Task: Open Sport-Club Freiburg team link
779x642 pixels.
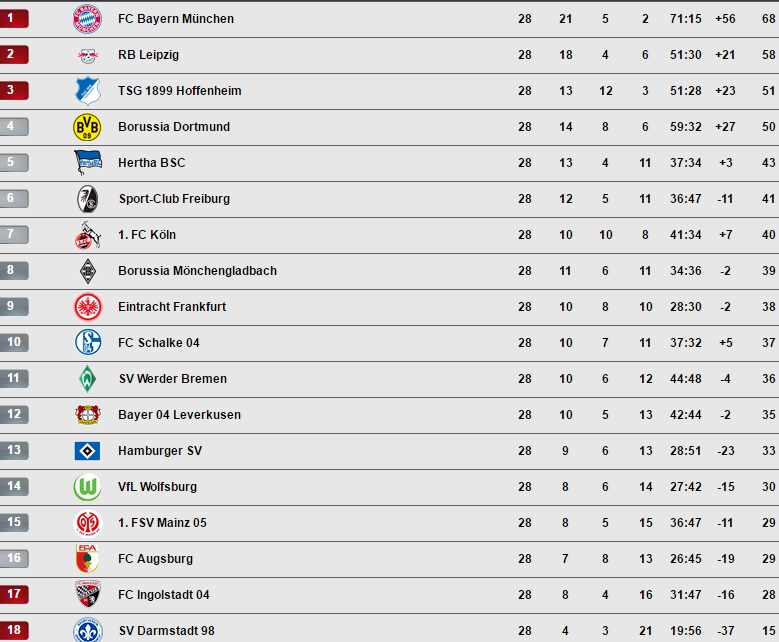Action: pos(174,199)
